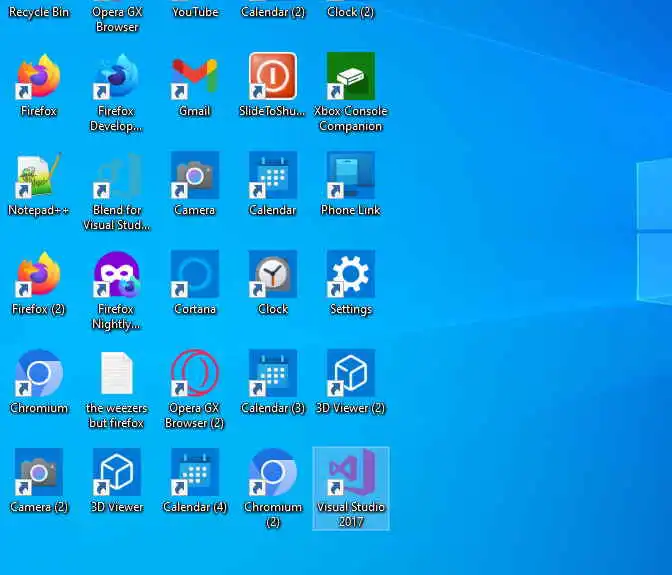Open the Gmail shortcut icon
Image resolution: width=672 pixels, height=575 pixels.
195,76
